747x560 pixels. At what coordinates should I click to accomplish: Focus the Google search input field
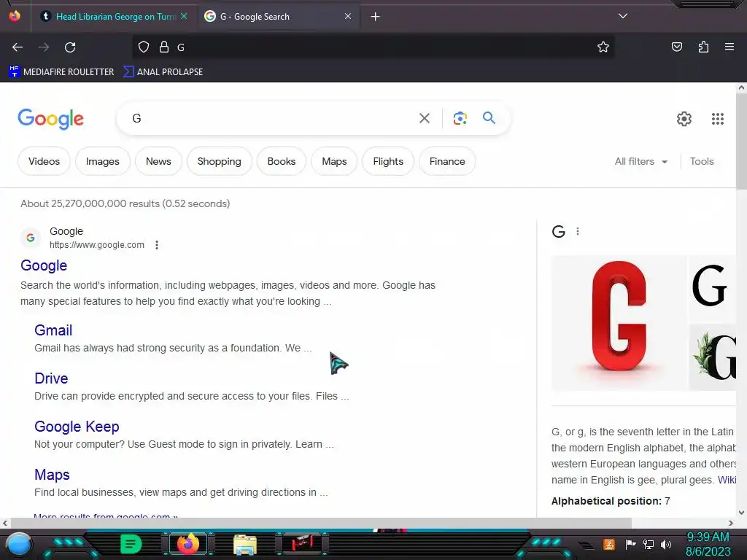click(x=271, y=118)
